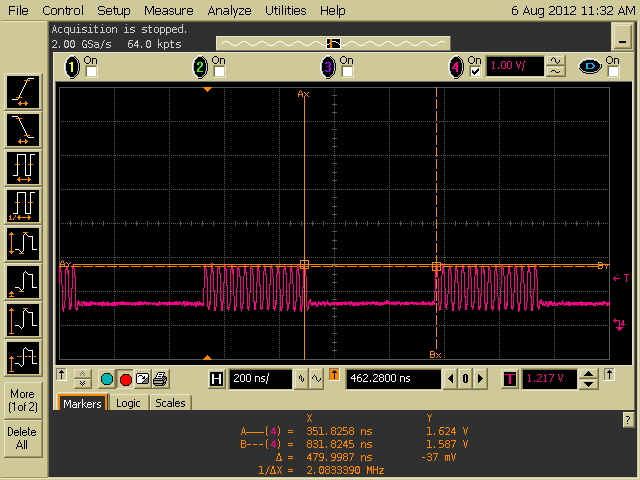Decrease channel 4 vertical scale

pos(556,71)
